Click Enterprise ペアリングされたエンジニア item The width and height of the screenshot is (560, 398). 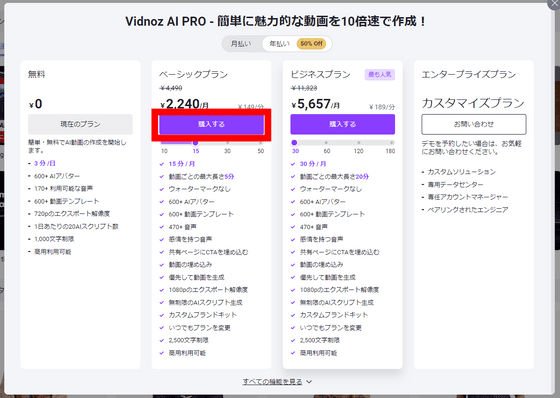coord(468,210)
